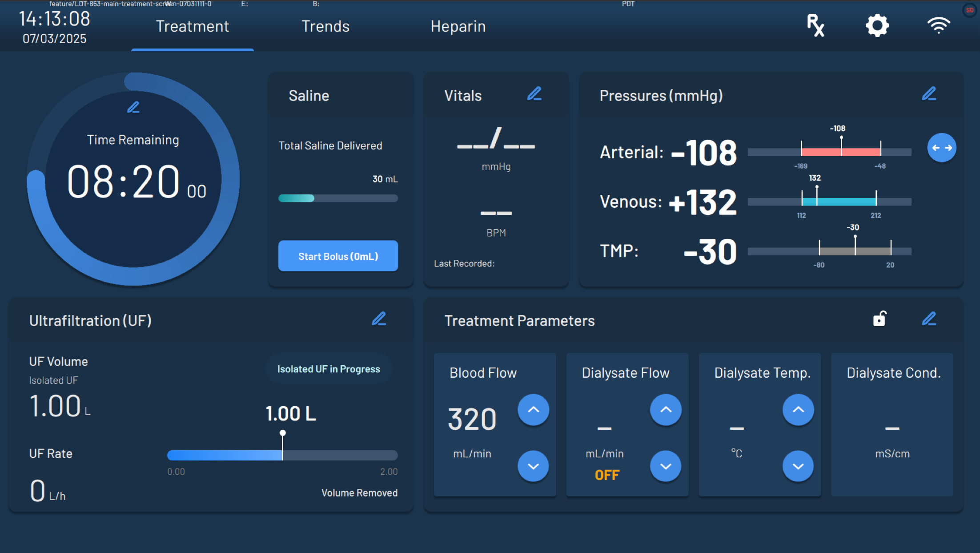980x553 pixels.
Task: Increase Dialysate Flow with up chevron
Action: 666,410
